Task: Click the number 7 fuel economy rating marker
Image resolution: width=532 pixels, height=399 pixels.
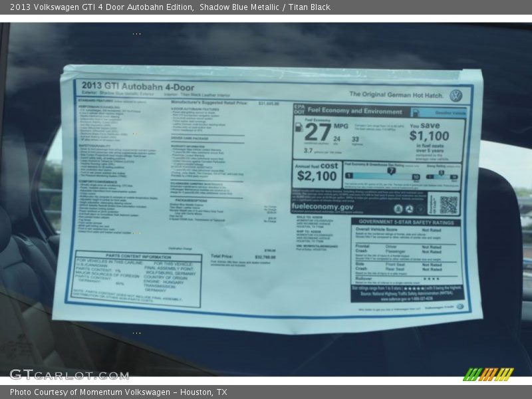Action: click(x=391, y=171)
